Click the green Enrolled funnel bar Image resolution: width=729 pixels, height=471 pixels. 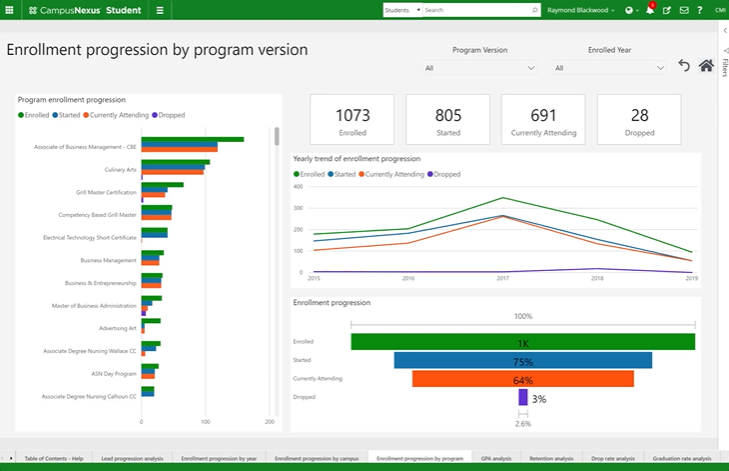(523, 342)
